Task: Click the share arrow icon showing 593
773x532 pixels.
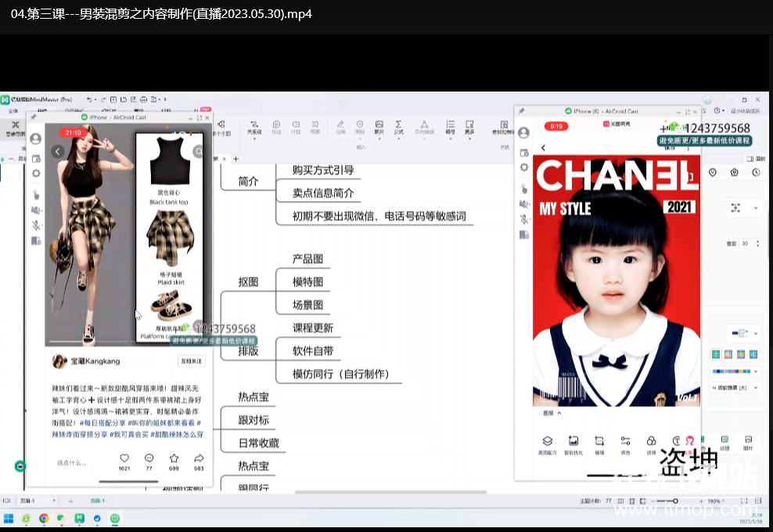Action: 199,458
